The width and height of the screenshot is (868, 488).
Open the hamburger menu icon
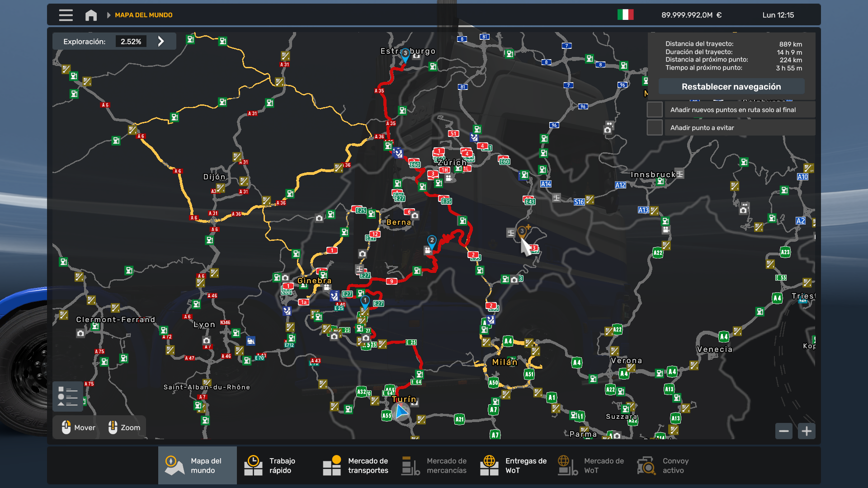click(66, 15)
